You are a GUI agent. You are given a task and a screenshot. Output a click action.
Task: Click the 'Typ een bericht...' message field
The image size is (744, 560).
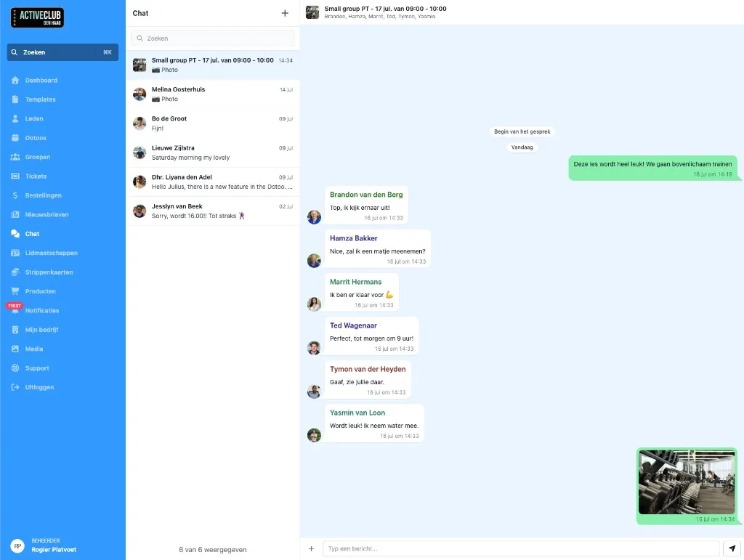point(521,548)
